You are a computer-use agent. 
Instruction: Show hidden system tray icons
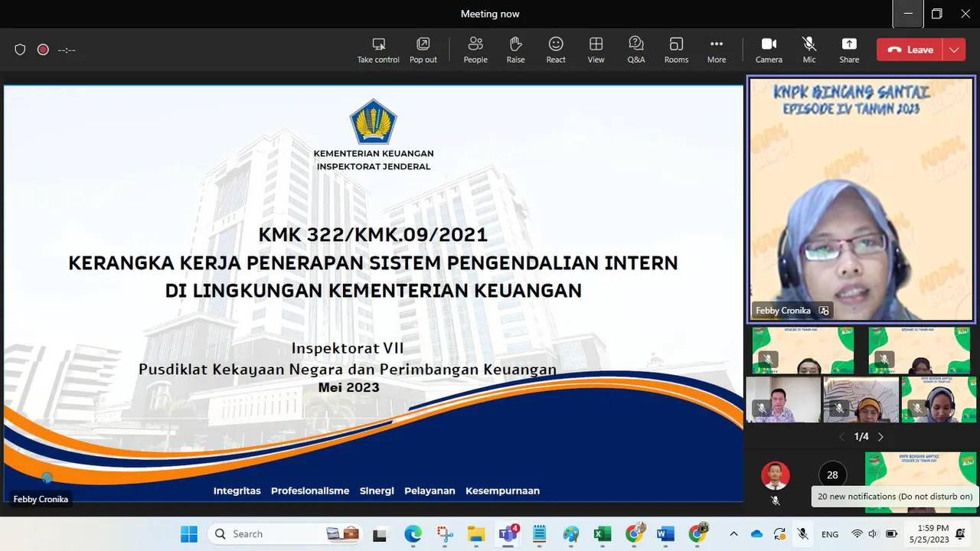733,534
